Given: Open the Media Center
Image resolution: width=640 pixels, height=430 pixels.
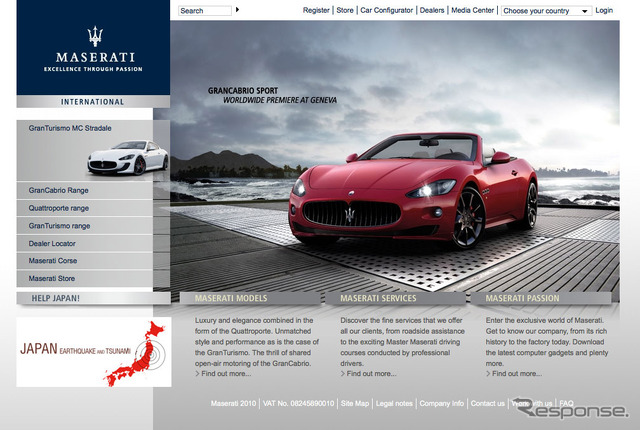Looking at the screenshot, I should pos(473,10).
